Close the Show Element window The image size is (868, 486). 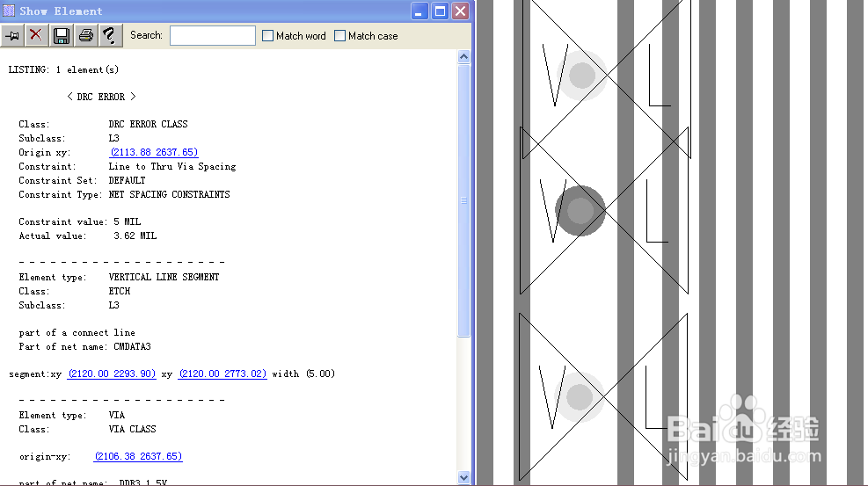pyautogui.click(x=461, y=11)
